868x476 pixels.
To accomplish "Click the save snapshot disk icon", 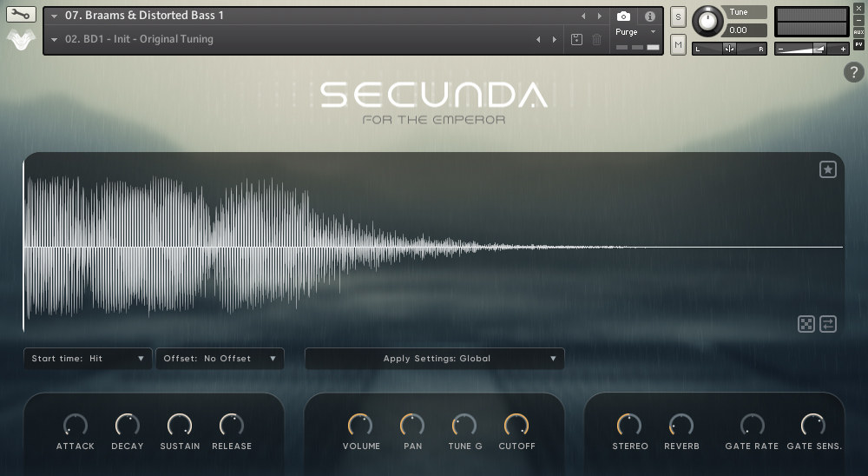I will click(x=576, y=39).
